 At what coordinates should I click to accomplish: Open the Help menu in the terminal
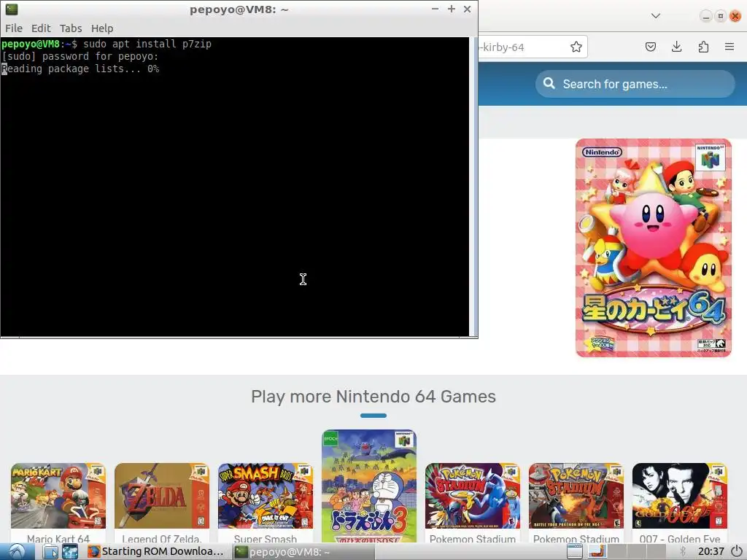coord(102,28)
